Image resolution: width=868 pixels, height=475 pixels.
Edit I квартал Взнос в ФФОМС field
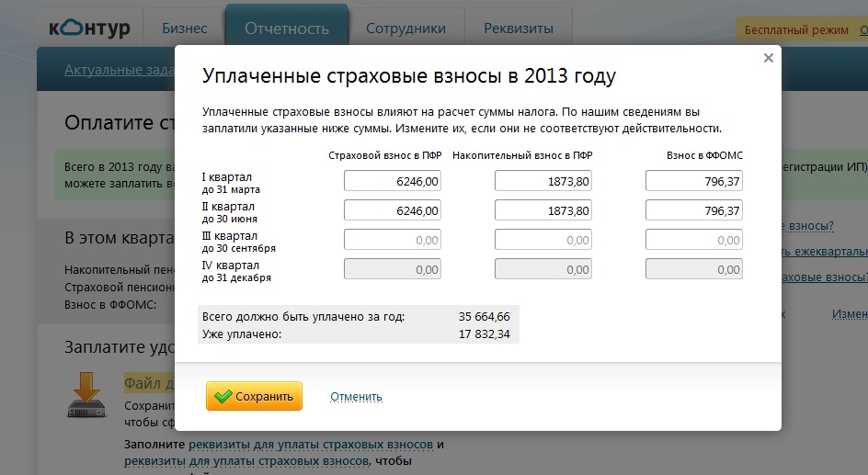click(x=693, y=182)
